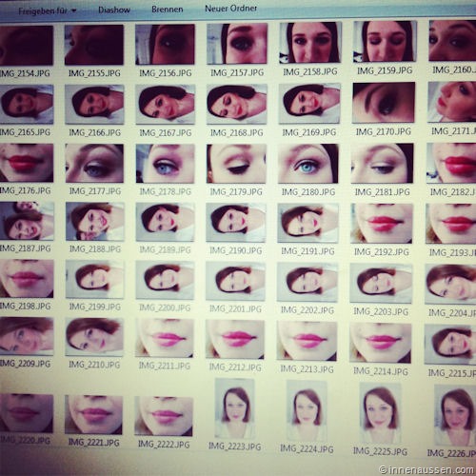Image resolution: width=476 pixels, height=476 pixels.
Task: Select thumbnail IMG_2201.JPG
Action: coord(235,282)
